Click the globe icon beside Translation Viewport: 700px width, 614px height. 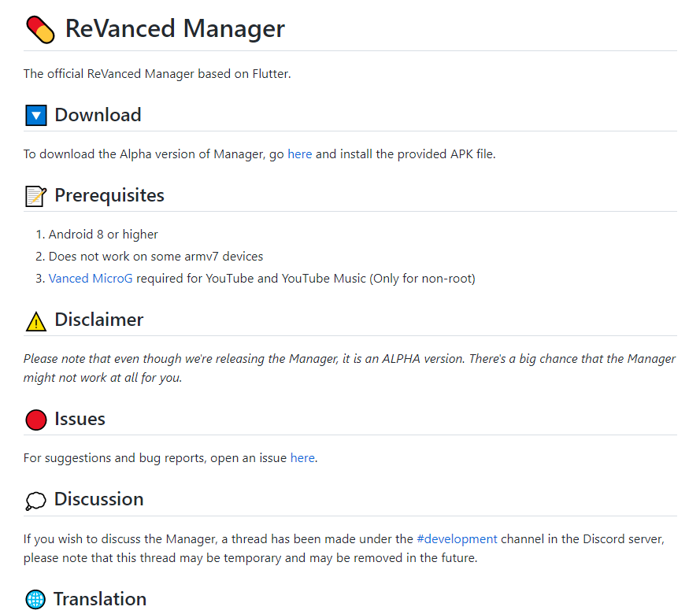[36, 600]
